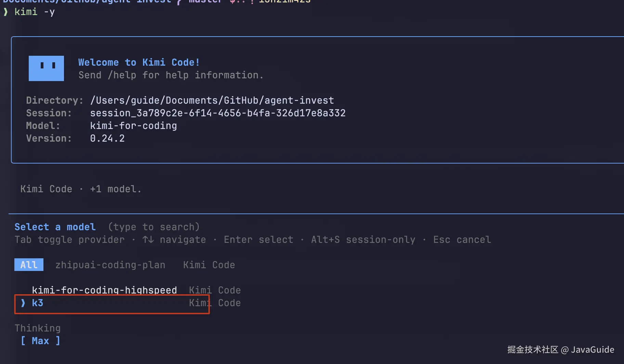
Task: Click the session ID text
Action: click(218, 113)
